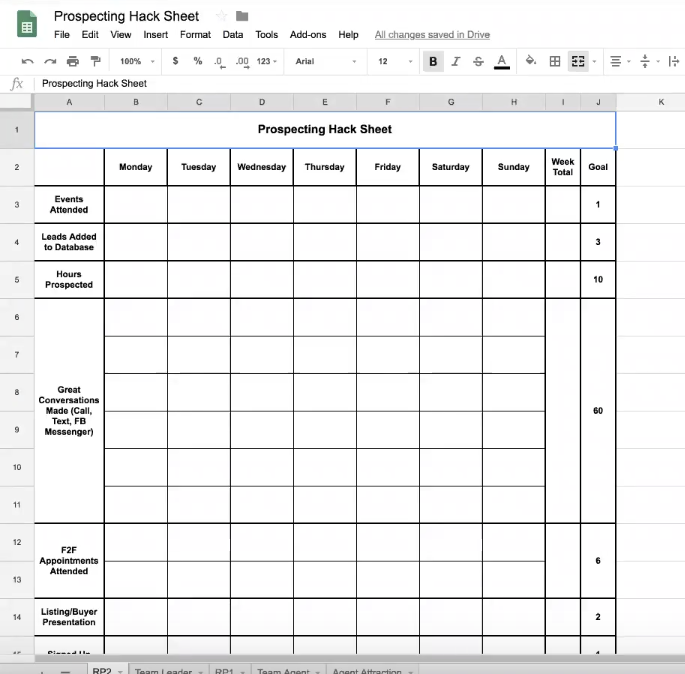Open the text color picker
This screenshot has height=674, width=685.
[502, 62]
